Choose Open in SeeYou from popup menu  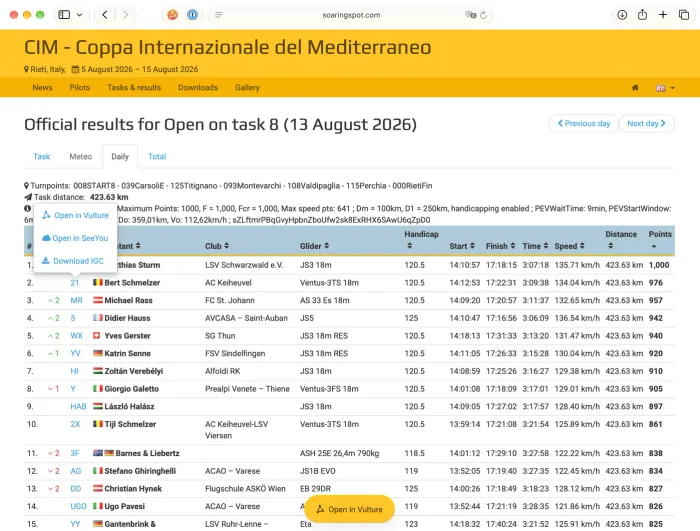coord(75,238)
